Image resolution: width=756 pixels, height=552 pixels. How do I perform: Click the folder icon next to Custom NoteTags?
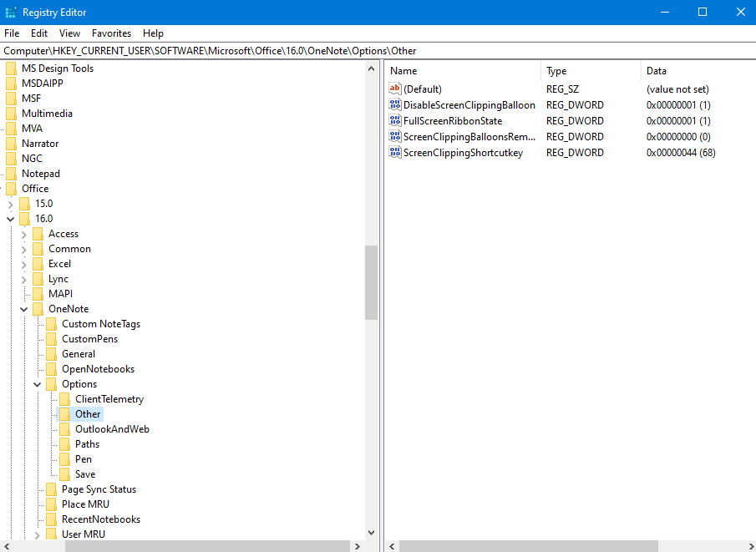(52, 324)
